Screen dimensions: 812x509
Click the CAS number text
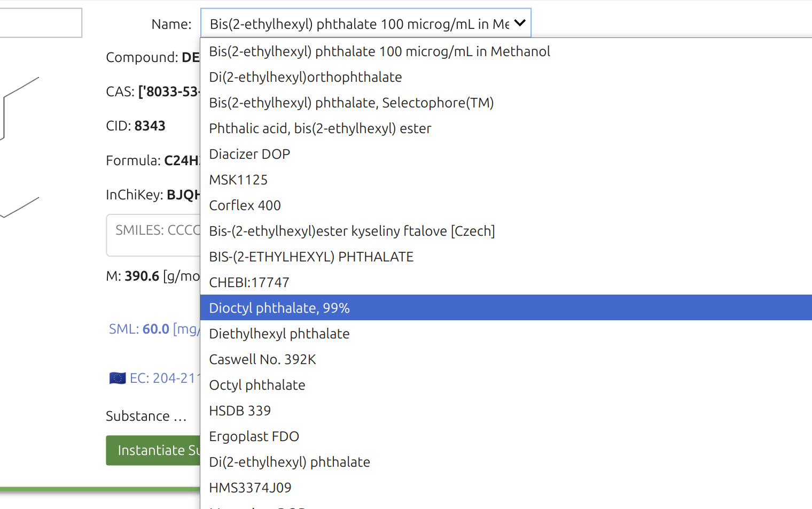click(169, 91)
